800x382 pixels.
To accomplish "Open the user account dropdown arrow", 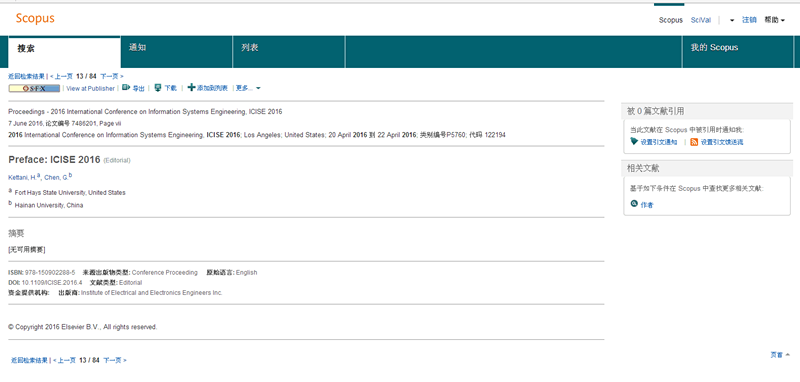I will [x=732, y=20].
